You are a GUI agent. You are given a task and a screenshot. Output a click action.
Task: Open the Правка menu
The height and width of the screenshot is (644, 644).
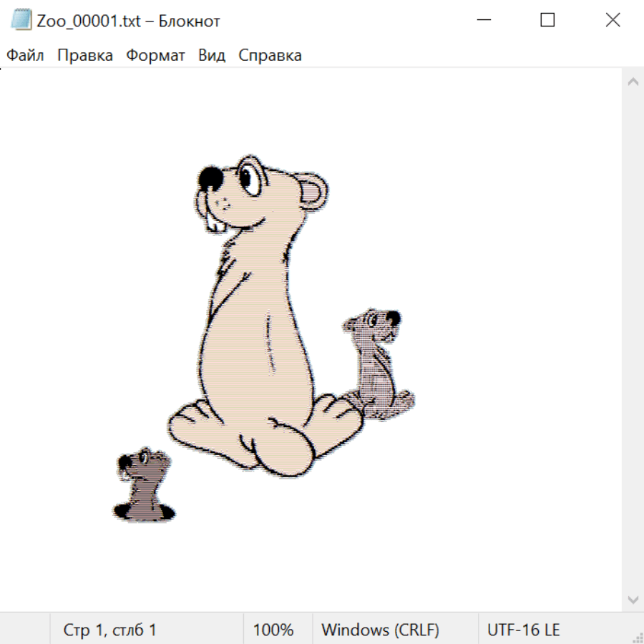84,56
